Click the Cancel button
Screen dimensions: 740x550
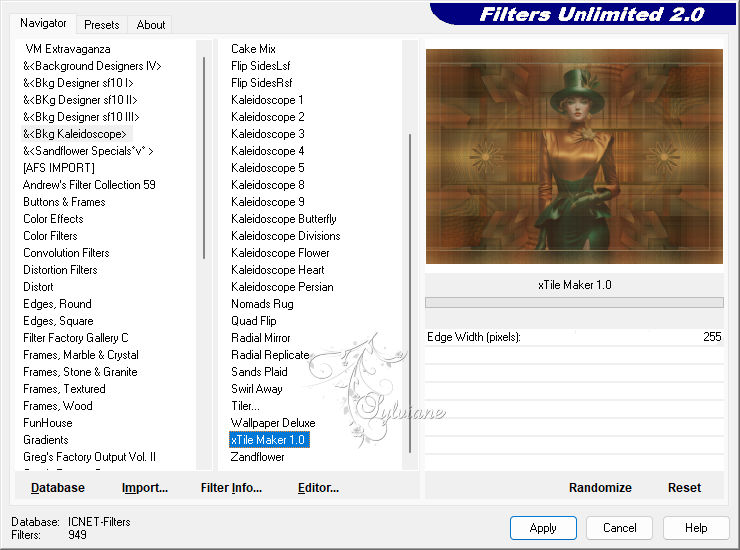click(x=619, y=527)
